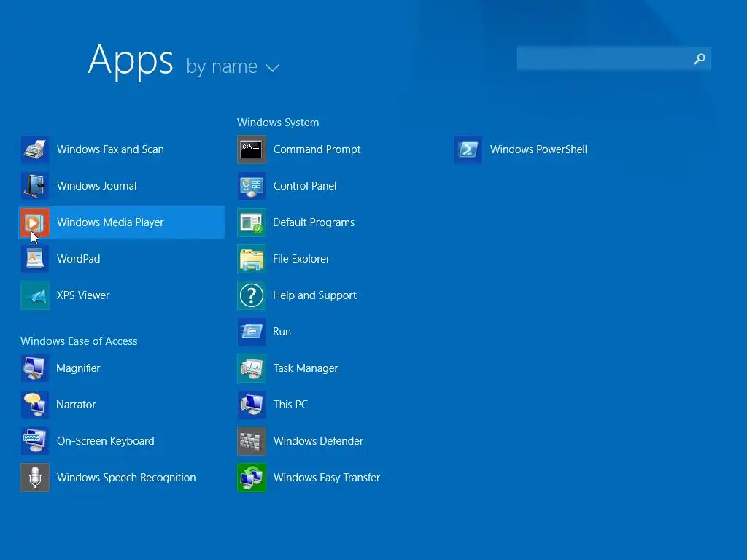The width and height of the screenshot is (747, 560).
Task: Open the Command Prompt icon
Action: tap(252, 149)
